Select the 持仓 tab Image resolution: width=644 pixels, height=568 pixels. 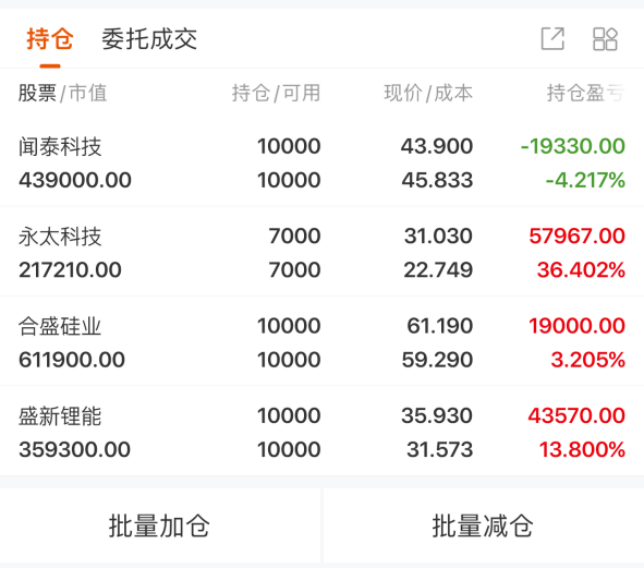coord(50,39)
